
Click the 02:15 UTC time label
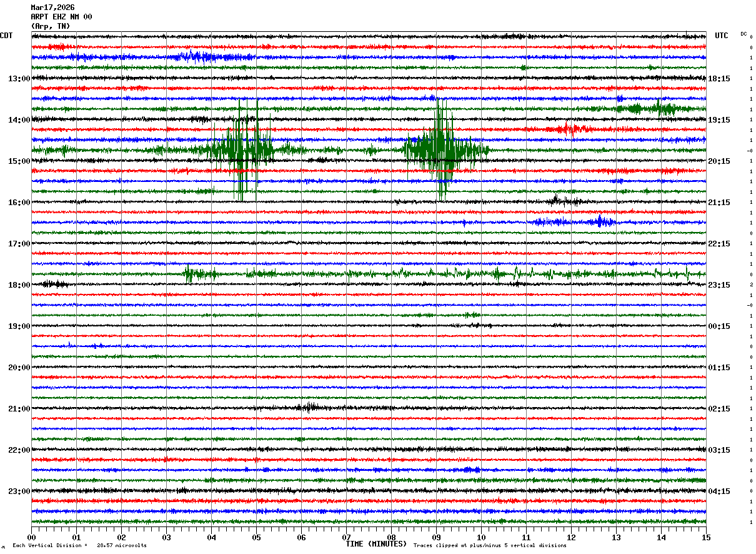(x=720, y=409)
